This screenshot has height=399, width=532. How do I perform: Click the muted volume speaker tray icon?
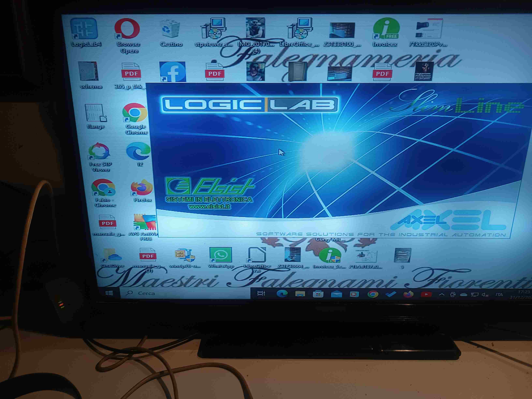coord(485,295)
